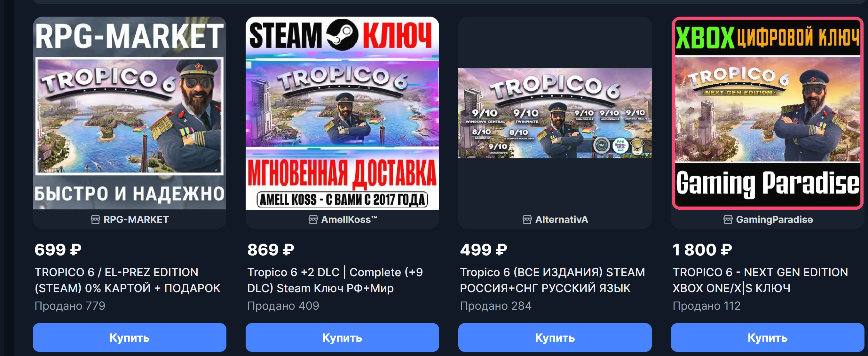
Task: Buy the 699 ₽ El-Prez Edition
Action: point(130,337)
